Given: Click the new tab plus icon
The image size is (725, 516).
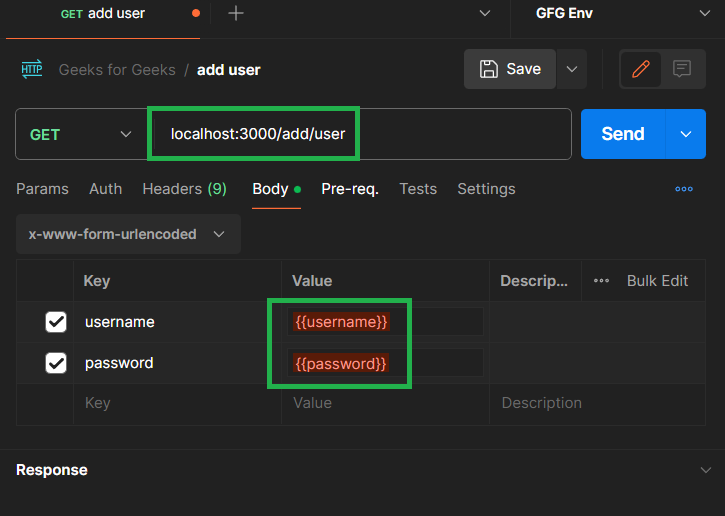Looking at the screenshot, I should pos(236,13).
